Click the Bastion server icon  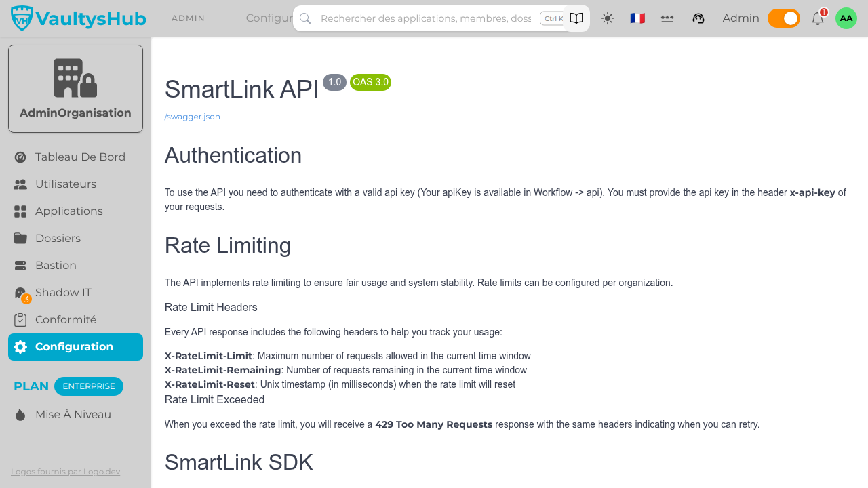pyautogui.click(x=20, y=266)
